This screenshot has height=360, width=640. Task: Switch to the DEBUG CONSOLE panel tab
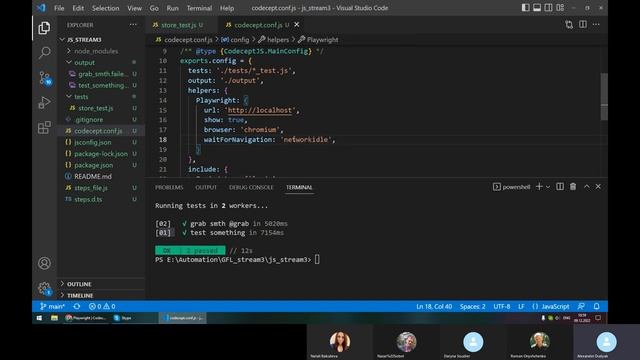tap(251, 187)
